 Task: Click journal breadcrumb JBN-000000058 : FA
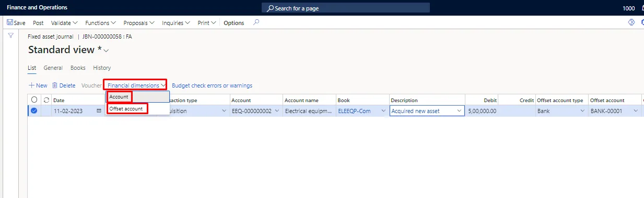(107, 37)
